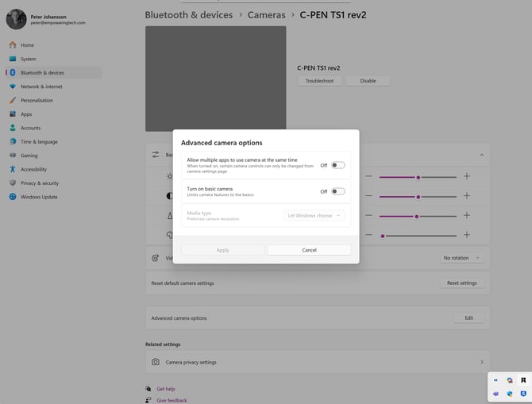Screen dimensions: 532x404
Task: Open Time & language settings
Action: coord(39,142)
